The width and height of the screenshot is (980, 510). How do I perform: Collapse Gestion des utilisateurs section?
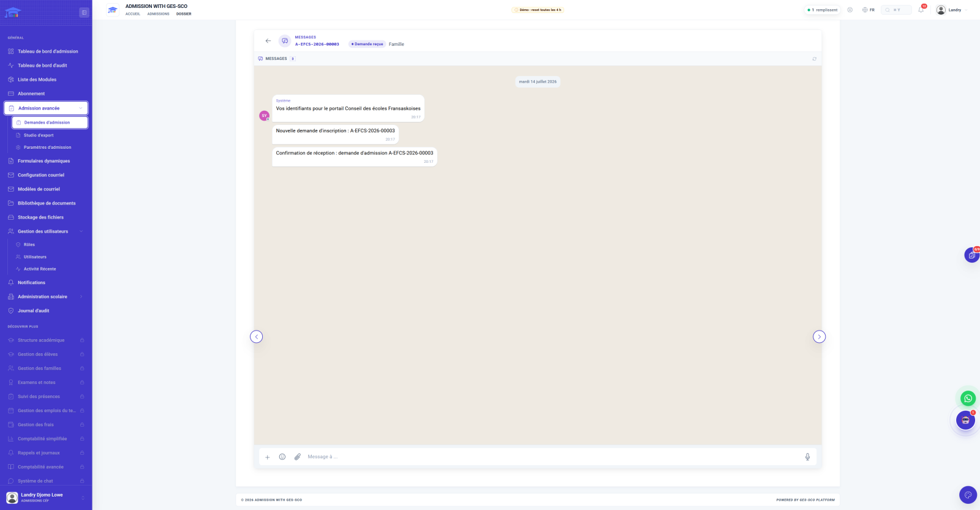point(46,231)
